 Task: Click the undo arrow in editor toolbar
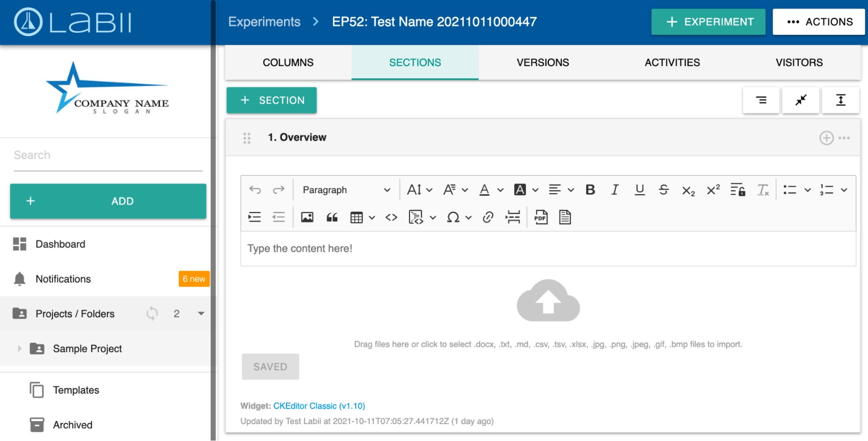(x=255, y=190)
